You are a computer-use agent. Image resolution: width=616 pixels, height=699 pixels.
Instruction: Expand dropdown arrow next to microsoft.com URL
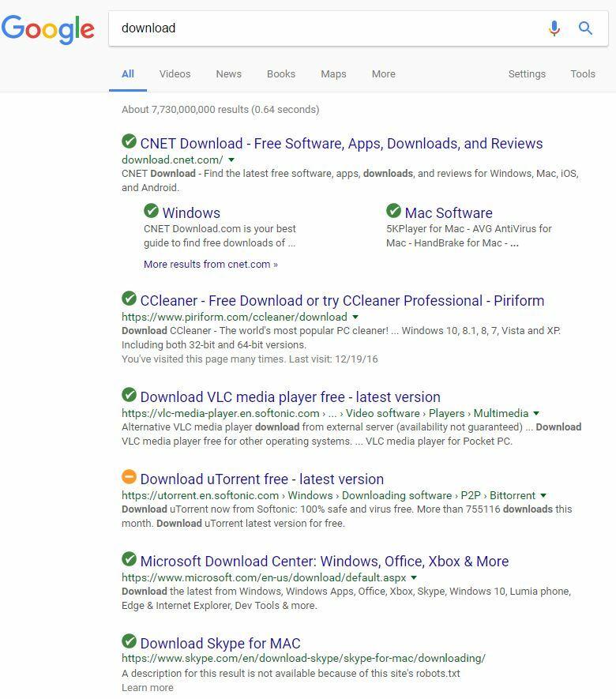(414, 577)
